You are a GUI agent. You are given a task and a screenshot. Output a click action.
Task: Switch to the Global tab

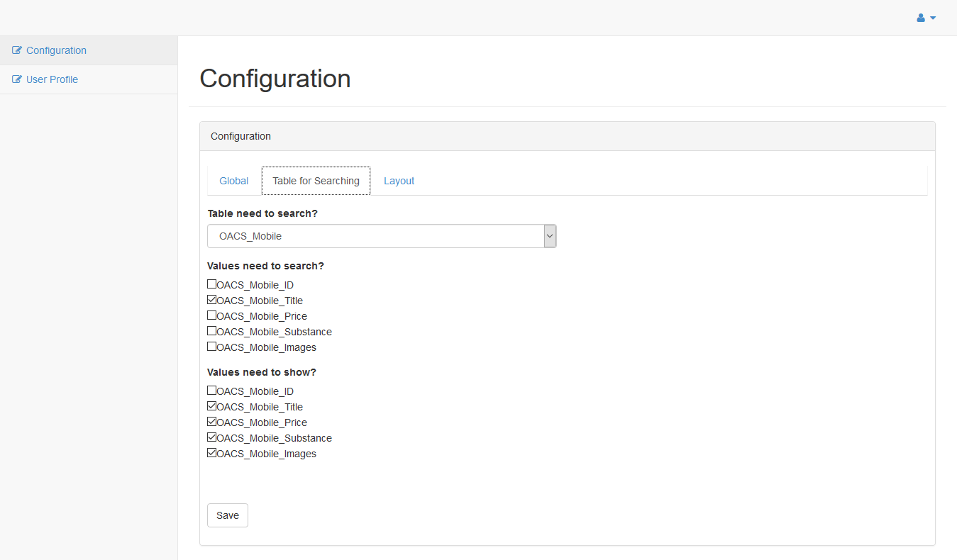[x=233, y=181]
